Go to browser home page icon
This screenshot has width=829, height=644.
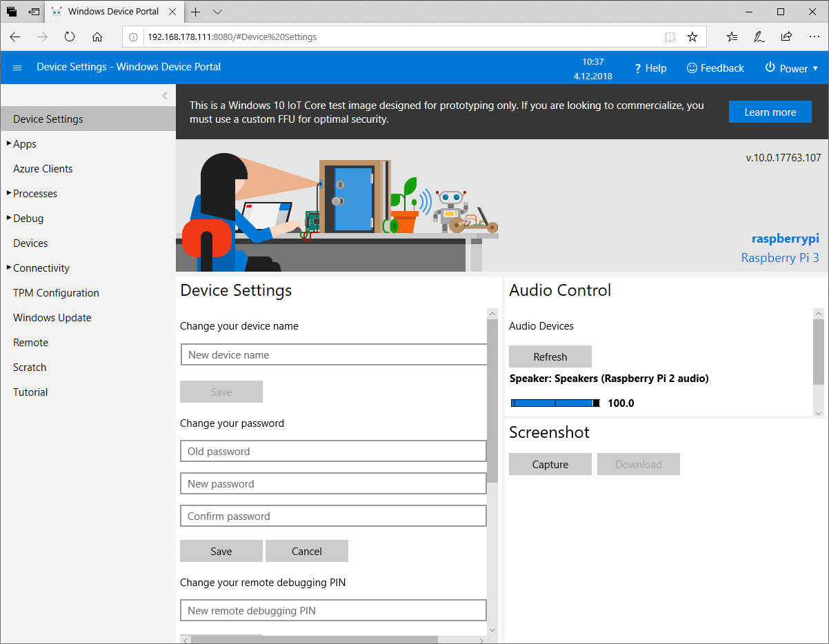click(97, 37)
